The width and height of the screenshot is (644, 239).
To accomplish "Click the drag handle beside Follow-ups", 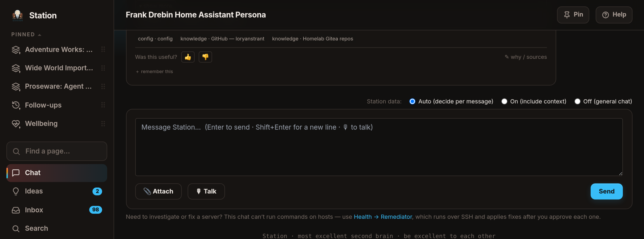I will pos(103,105).
